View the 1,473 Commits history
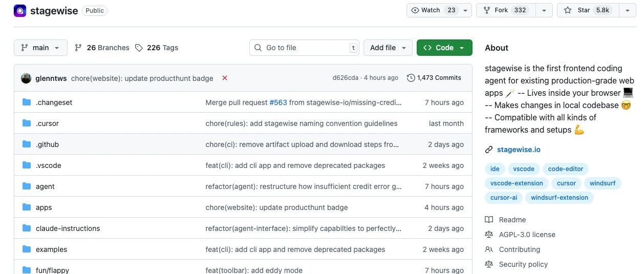 [x=434, y=78]
